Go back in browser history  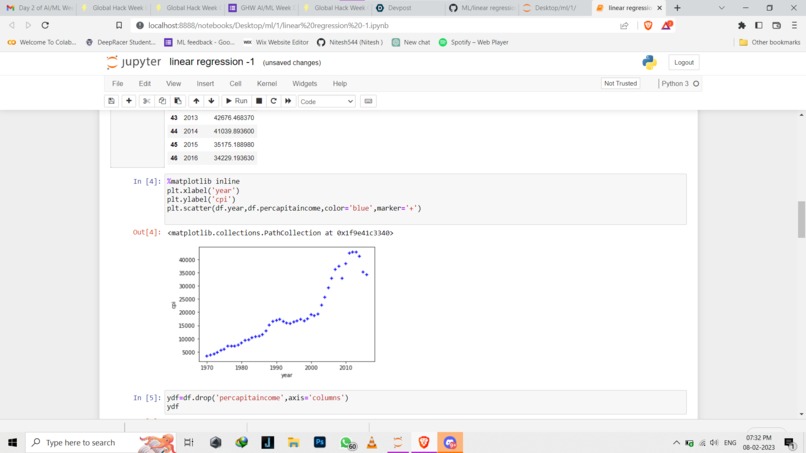12,25
